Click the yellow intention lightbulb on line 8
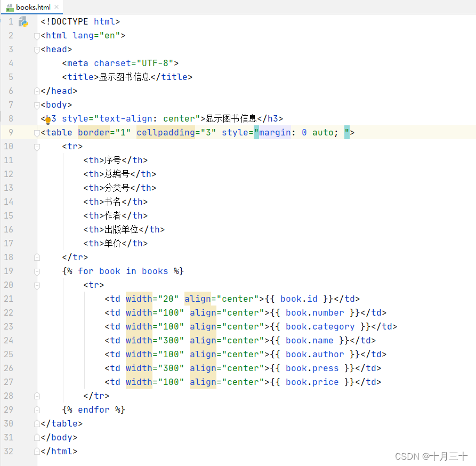The width and height of the screenshot is (476, 466). tap(48, 120)
